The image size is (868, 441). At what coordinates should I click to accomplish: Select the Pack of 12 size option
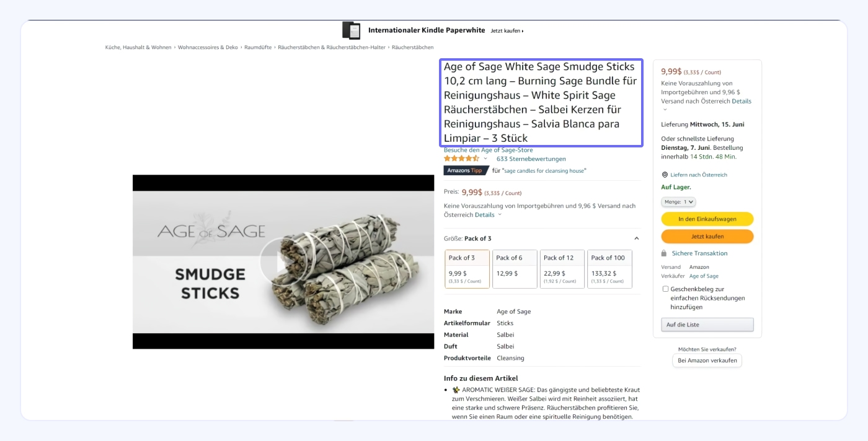562,269
